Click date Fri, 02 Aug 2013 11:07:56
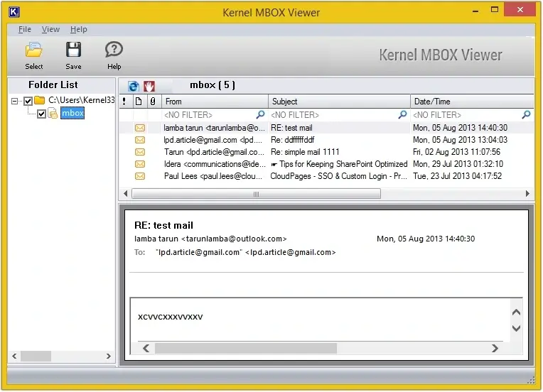Image resolution: width=543 pixels, height=392 pixels. click(x=457, y=152)
